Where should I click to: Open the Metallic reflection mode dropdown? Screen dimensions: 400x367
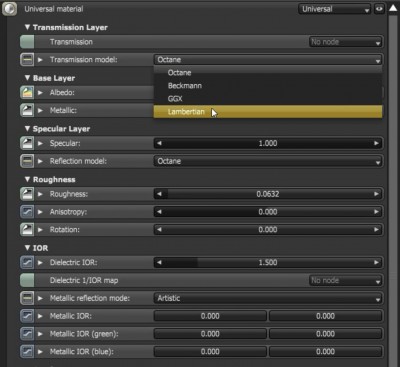click(x=268, y=298)
